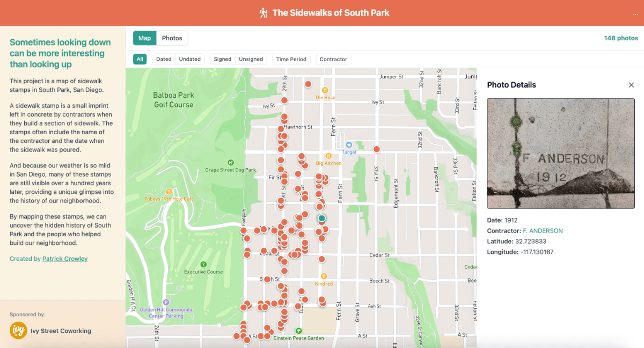Image resolution: width=644 pixels, height=348 pixels.
Task: Switch to the Photos view tab
Action: (172, 38)
